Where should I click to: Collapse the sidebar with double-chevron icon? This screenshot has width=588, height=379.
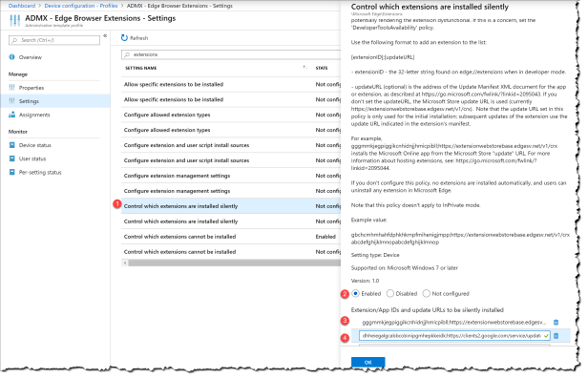tap(105, 36)
